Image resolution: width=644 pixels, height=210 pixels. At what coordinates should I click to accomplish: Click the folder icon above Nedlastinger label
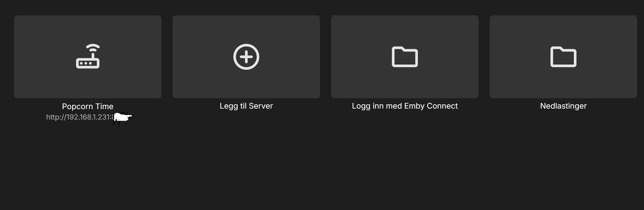point(563,57)
